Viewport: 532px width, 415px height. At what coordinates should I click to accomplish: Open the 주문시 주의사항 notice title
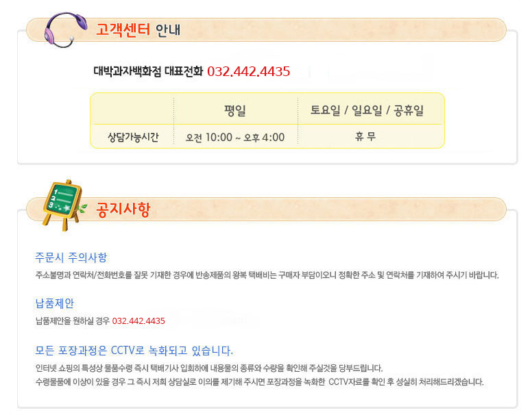[71, 257]
